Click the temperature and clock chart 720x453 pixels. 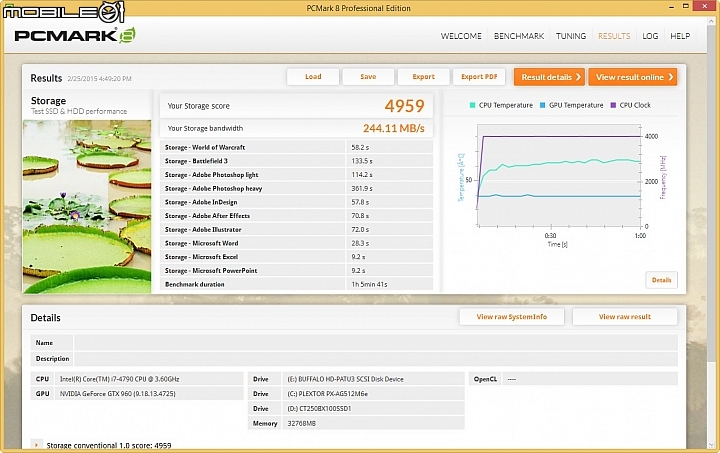pos(559,175)
